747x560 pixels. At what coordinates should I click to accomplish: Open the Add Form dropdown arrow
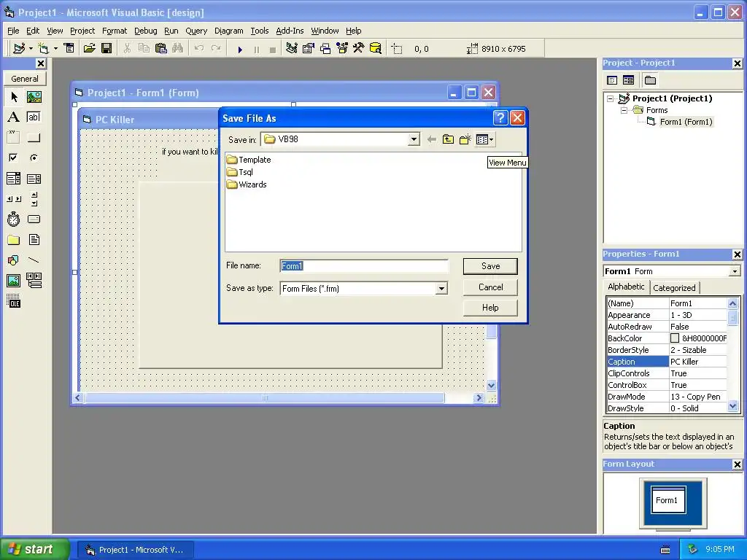pos(55,48)
